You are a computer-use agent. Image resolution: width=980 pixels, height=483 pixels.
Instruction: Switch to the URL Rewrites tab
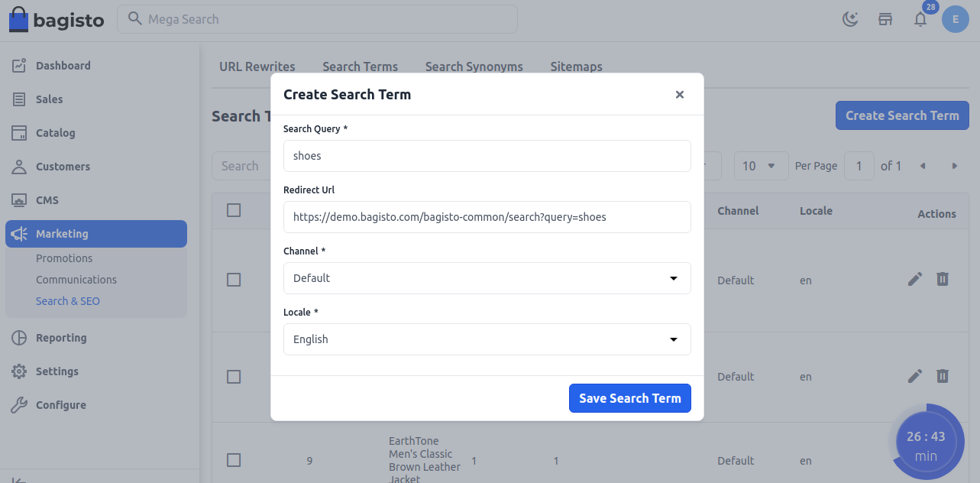(257, 66)
